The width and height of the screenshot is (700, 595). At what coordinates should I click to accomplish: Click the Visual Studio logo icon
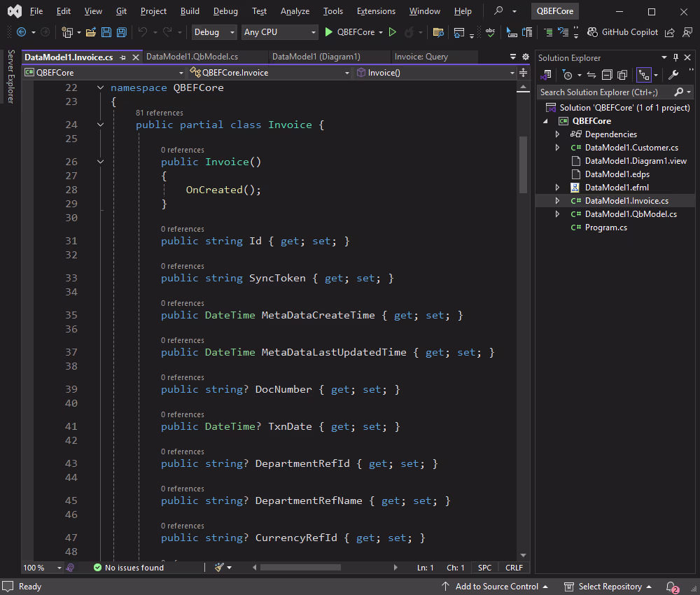(x=14, y=11)
